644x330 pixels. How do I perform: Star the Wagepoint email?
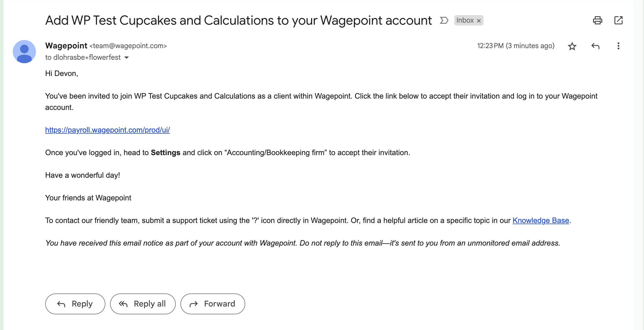coord(572,46)
